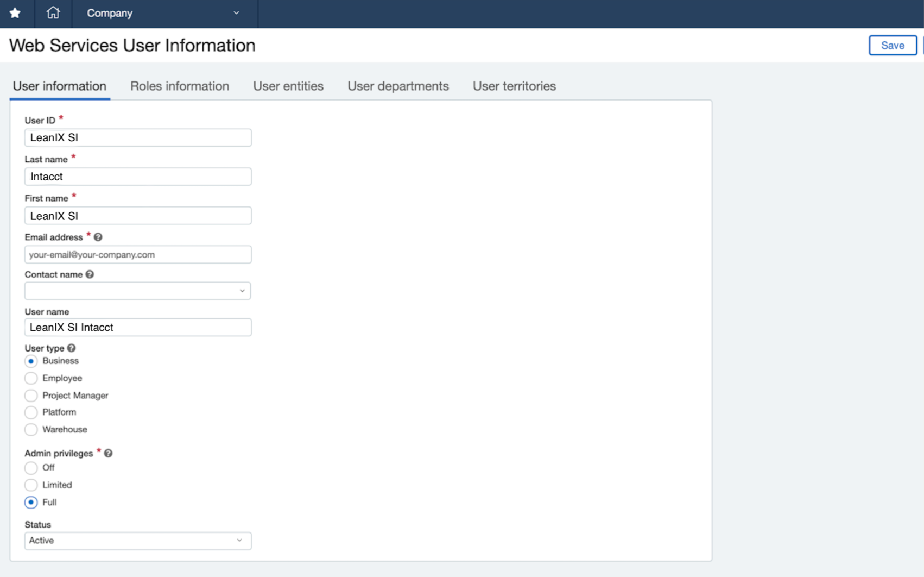The width and height of the screenshot is (924, 577).
Task: Choose Platform user type
Action: pos(31,412)
